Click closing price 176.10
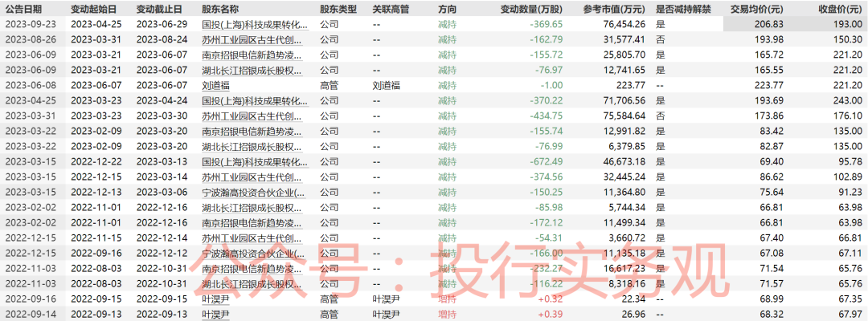 [x=850, y=116]
